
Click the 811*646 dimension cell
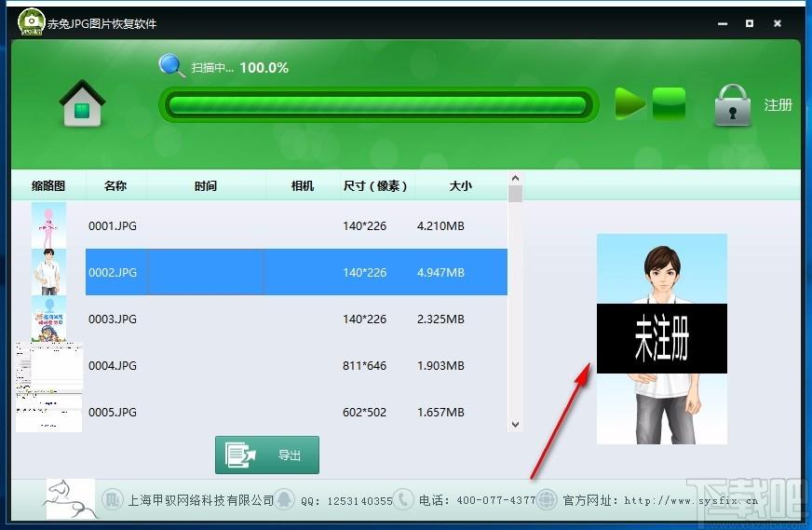pos(365,366)
